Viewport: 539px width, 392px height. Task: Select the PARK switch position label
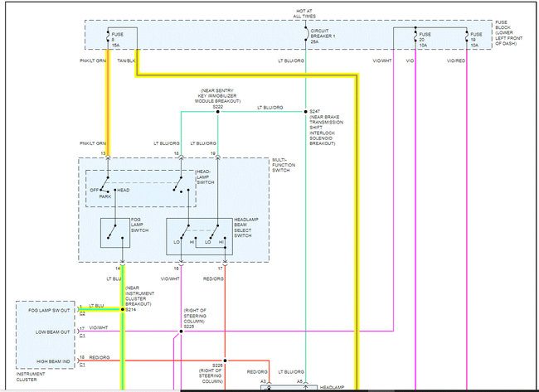pos(105,196)
